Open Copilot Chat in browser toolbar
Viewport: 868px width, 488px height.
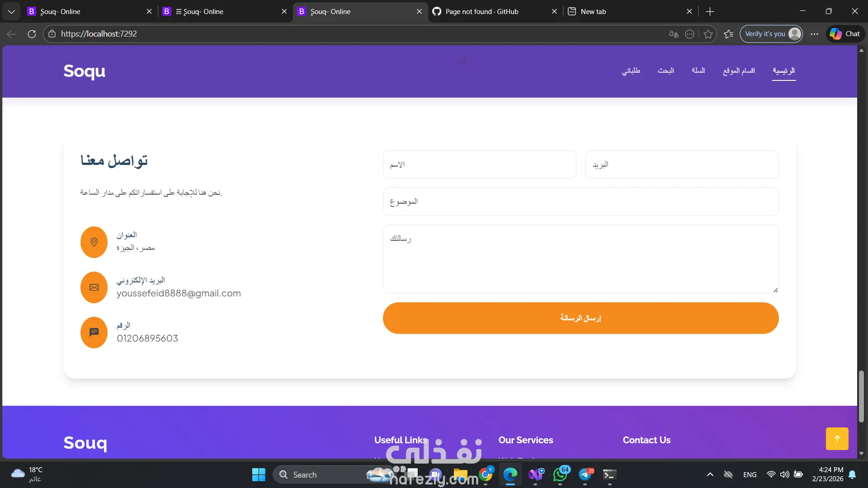(845, 34)
